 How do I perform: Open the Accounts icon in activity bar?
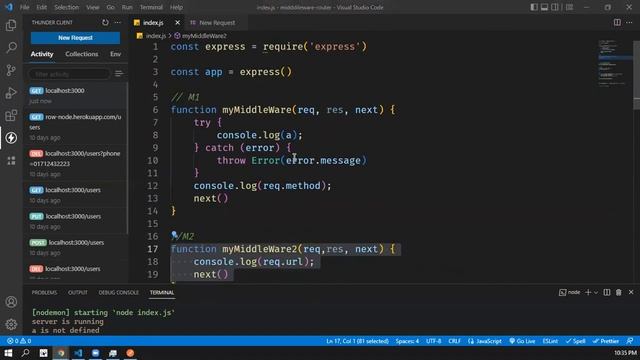coord(11,302)
